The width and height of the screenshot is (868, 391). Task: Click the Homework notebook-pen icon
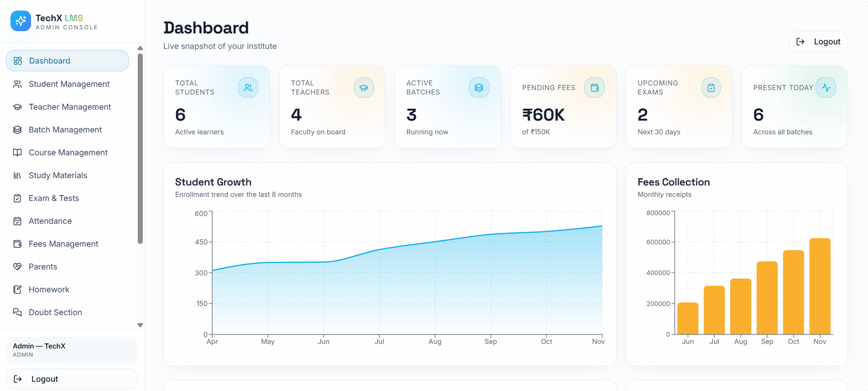click(17, 289)
